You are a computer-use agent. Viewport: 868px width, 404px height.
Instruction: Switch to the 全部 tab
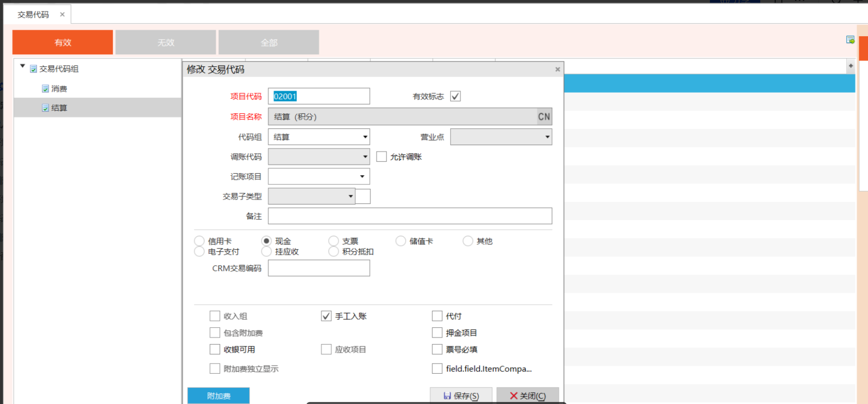pos(269,42)
